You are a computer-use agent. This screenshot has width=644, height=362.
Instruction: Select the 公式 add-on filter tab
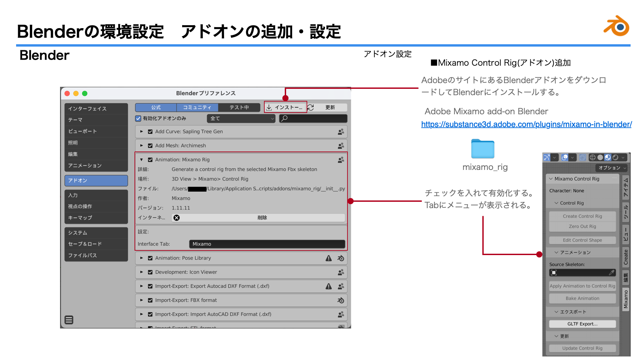(x=156, y=107)
